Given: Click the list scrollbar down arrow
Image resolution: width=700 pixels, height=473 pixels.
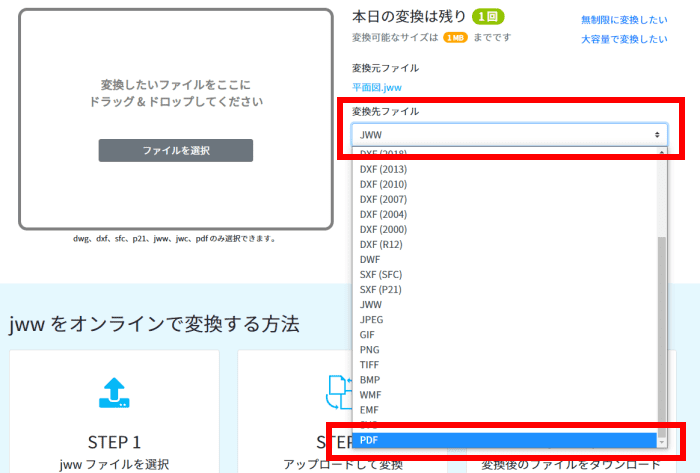Looking at the screenshot, I should 662,442.
